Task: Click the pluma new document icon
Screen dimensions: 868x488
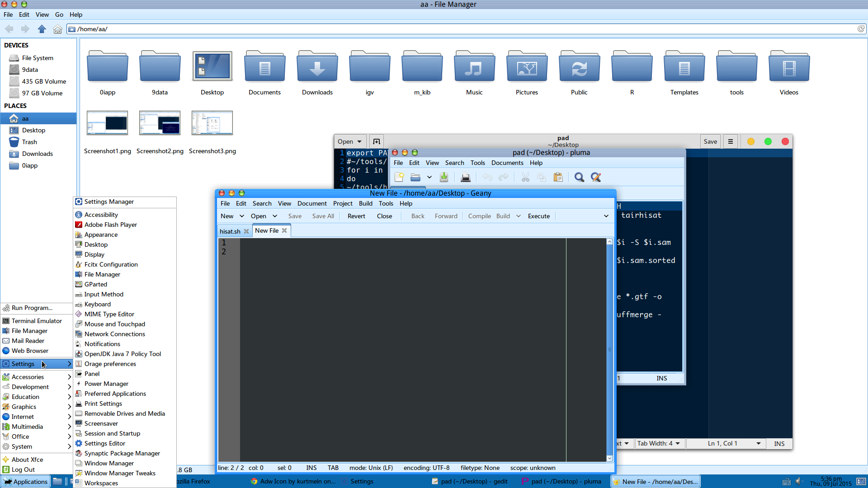Action: tap(399, 177)
